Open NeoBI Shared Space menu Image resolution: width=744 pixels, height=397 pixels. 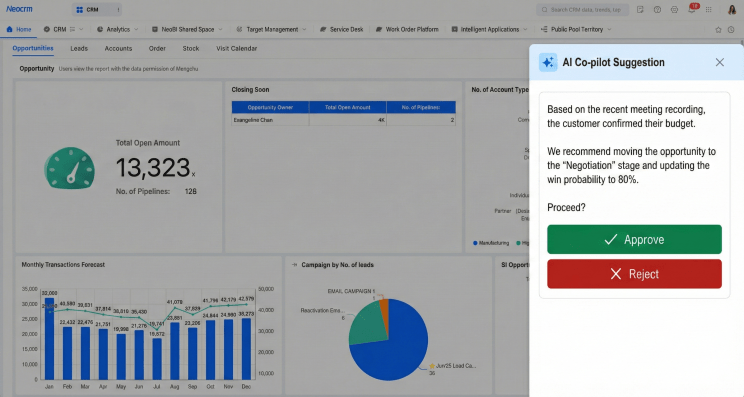187,29
